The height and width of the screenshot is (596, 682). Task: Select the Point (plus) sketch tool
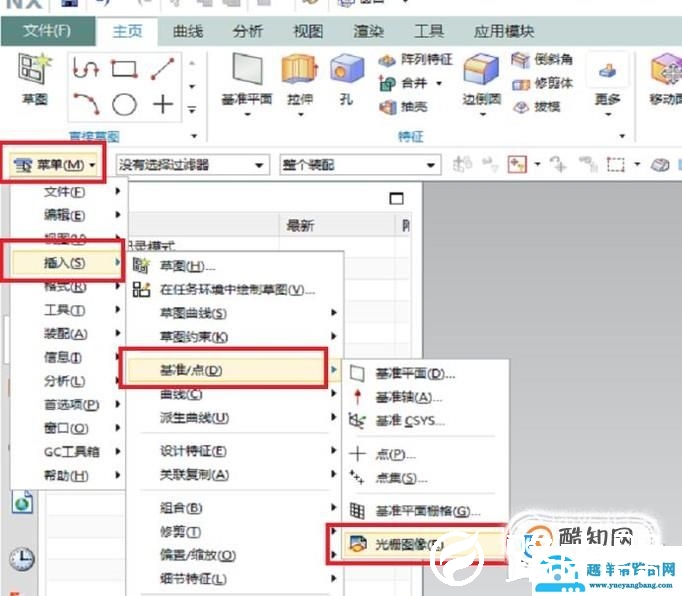tap(163, 104)
